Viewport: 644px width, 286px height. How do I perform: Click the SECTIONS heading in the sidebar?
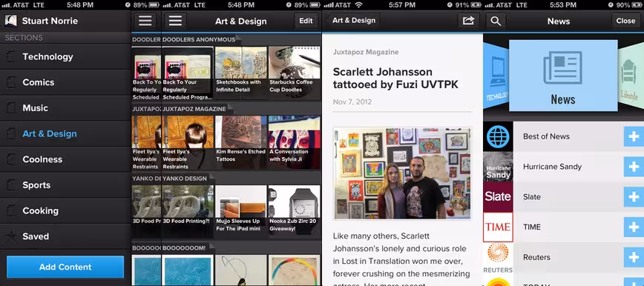pyautogui.click(x=24, y=38)
